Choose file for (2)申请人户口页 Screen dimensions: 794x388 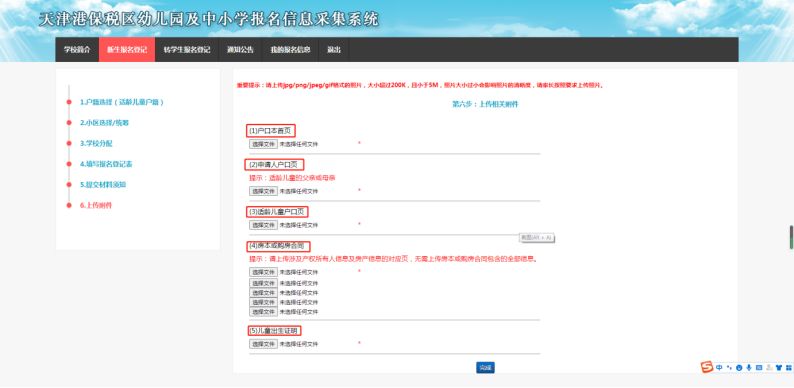[263, 191]
